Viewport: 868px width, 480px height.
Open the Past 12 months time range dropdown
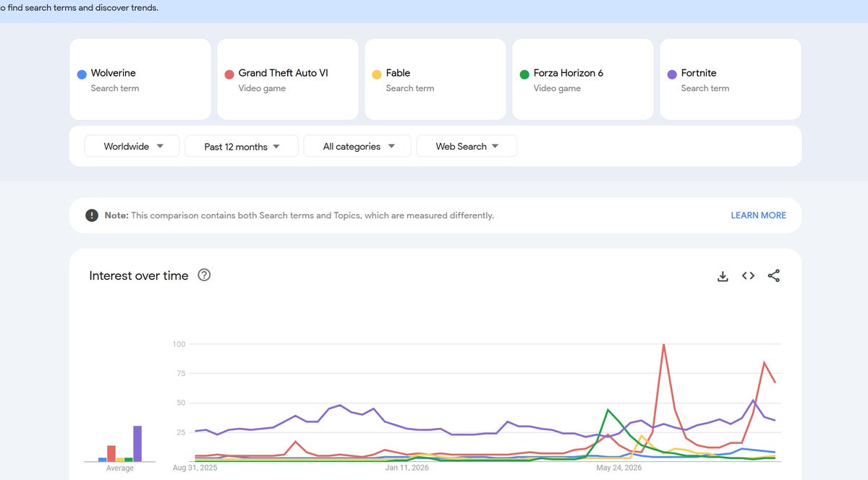coord(242,146)
